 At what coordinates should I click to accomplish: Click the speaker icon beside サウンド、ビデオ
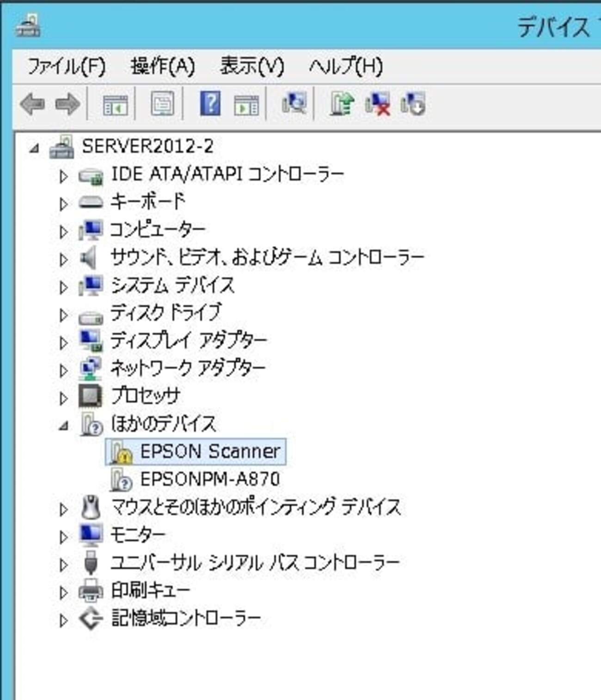click(x=89, y=258)
